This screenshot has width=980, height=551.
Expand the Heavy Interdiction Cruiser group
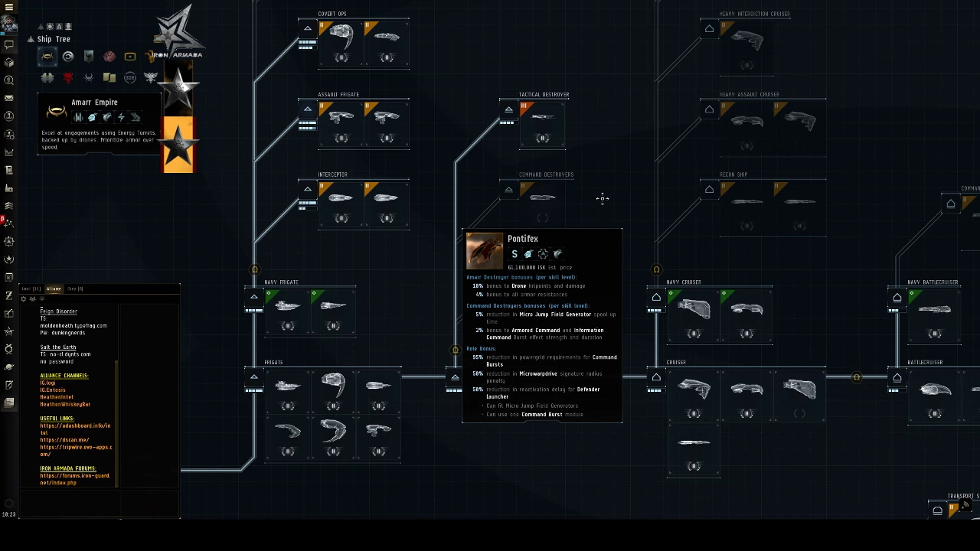pos(709,28)
